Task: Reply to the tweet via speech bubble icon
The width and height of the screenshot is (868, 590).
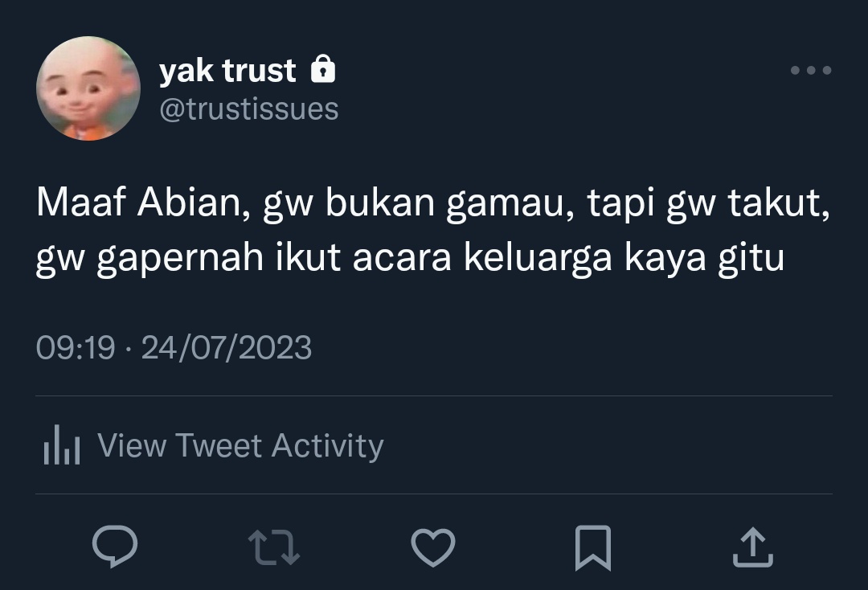Action: pyautogui.click(x=115, y=547)
